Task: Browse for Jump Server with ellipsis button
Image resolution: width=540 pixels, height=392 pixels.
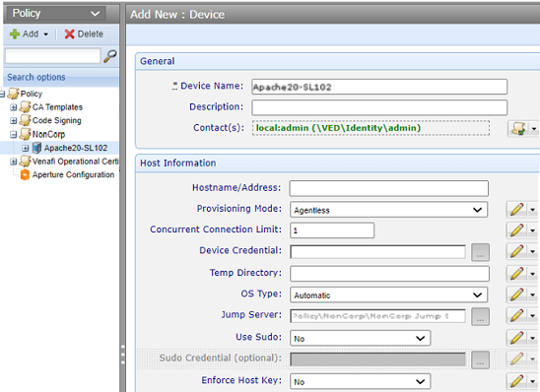Action: point(480,316)
